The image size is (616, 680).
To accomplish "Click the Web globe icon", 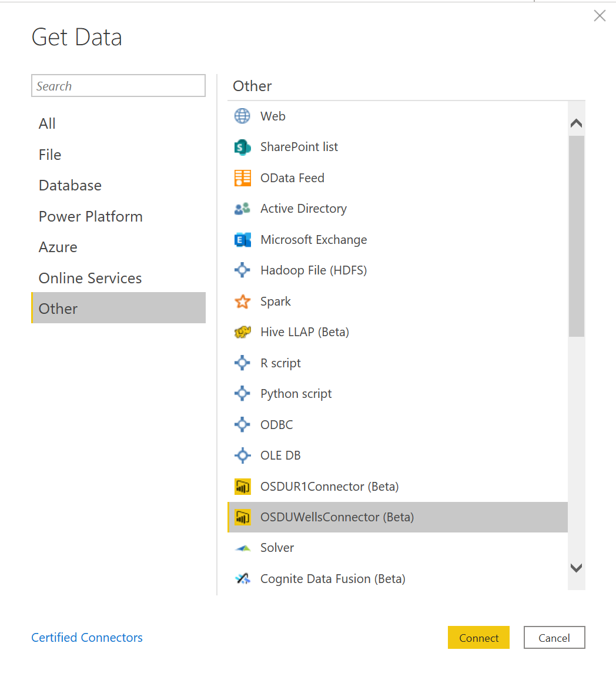I will pyautogui.click(x=242, y=116).
